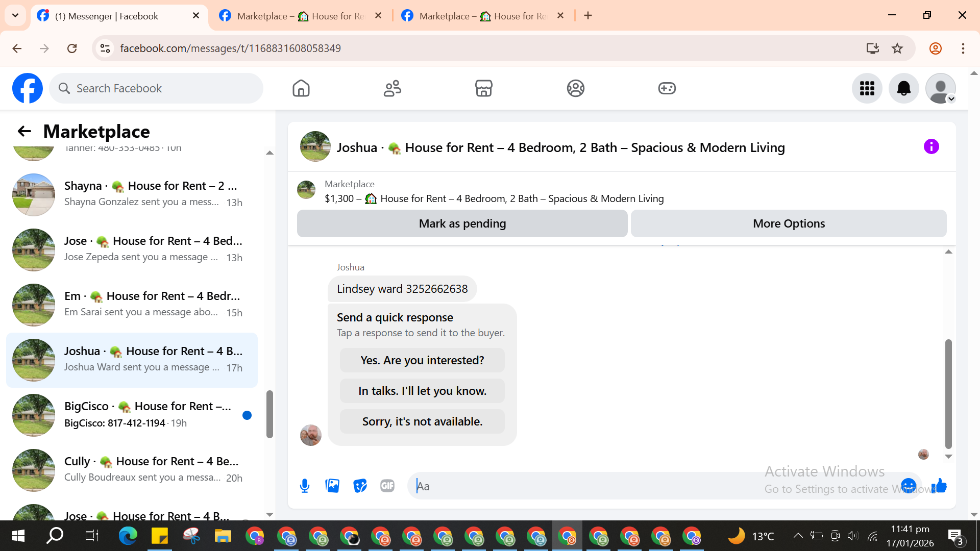Open the Facebook apps grid menu
Image resolution: width=980 pixels, height=551 pixels.
pos(867,88)
